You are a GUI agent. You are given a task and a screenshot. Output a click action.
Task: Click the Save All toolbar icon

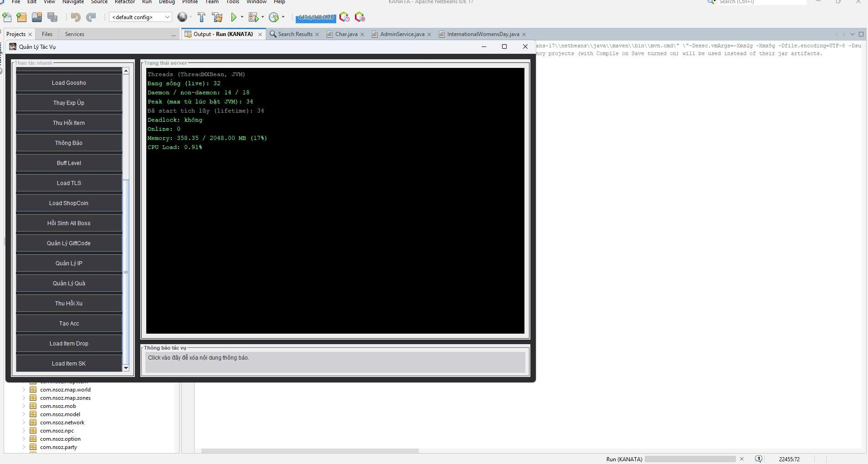[52, 17]
